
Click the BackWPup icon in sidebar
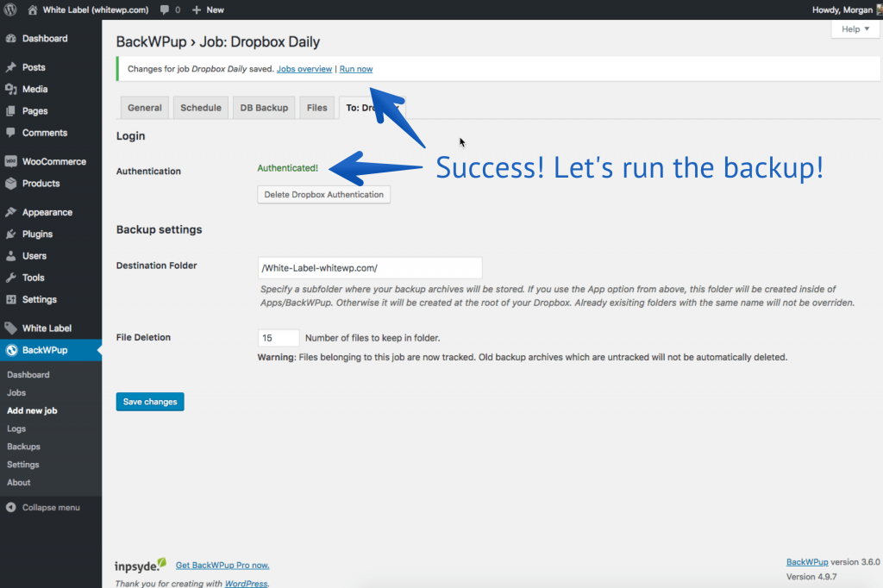[x=11, y=350]
